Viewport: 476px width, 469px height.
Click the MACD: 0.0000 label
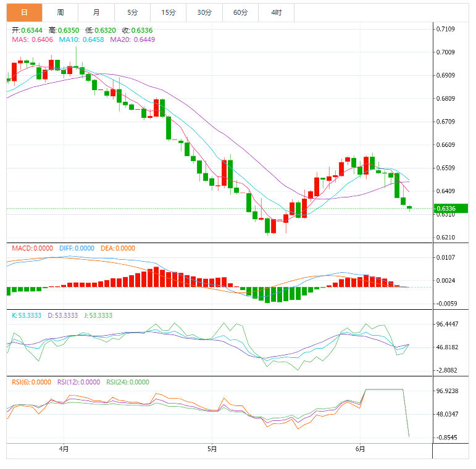click(32, 248)
